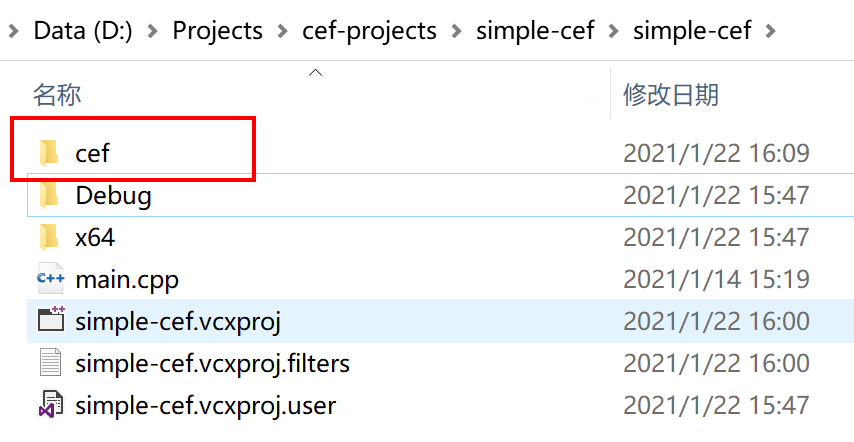Click the vcxproj.user Visual Studio icon
Screen dimensions: 854x442
click(x=51, y=405)
